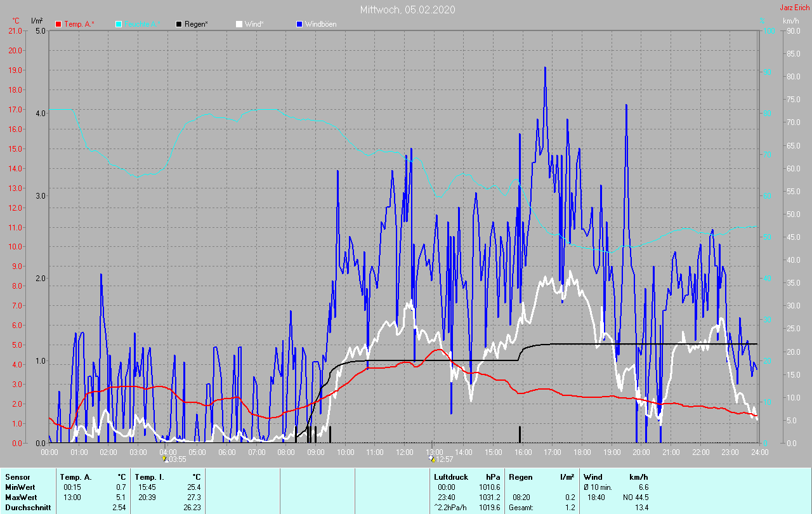This screenshot has height=514, width=812.
Task: Select the "MinWert" row label
Action: 20,487
